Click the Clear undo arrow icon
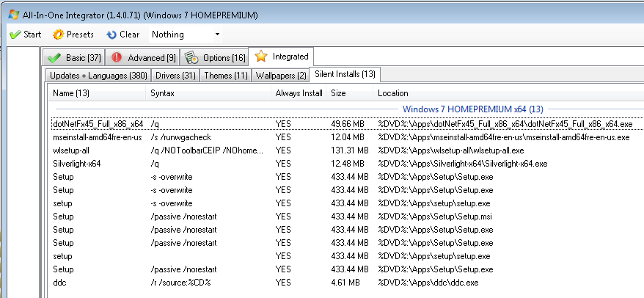The image size is (644, 298). [111, 34]
